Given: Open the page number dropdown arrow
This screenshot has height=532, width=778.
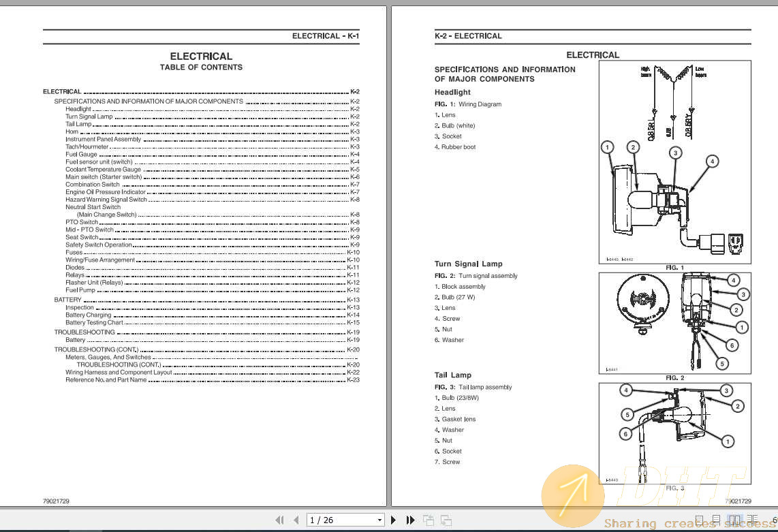Looking at the screenshot, I should [380, 520].
